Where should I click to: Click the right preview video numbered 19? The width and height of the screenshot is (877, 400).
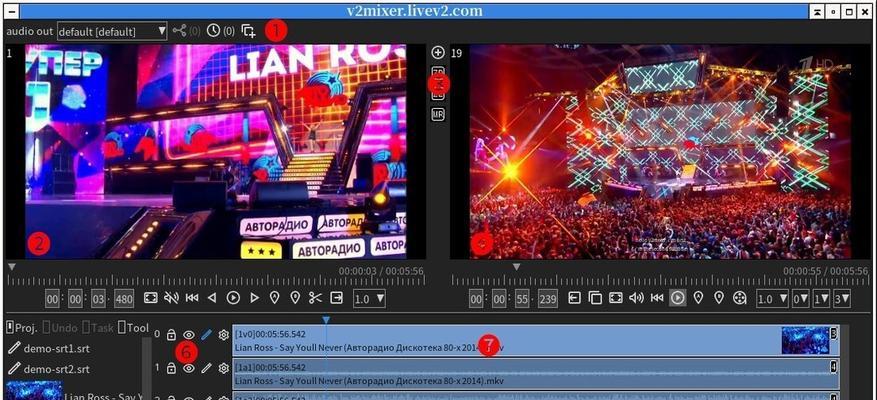661,152
